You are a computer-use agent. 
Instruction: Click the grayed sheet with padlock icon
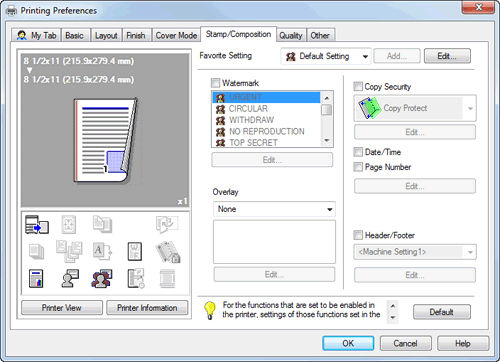168,252
